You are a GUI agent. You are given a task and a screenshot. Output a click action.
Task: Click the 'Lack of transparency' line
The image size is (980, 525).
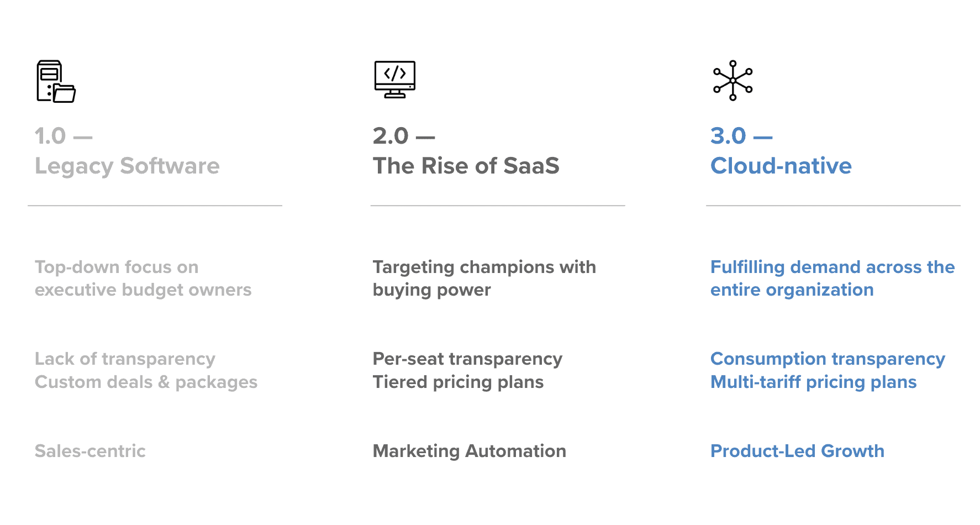point(125,359)
